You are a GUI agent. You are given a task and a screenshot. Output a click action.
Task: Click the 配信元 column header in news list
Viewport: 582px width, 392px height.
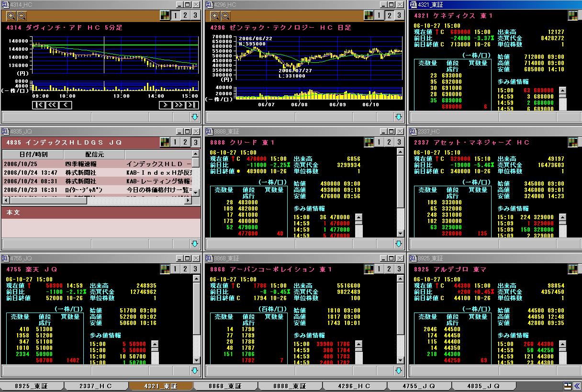click(x=94, y=155)
